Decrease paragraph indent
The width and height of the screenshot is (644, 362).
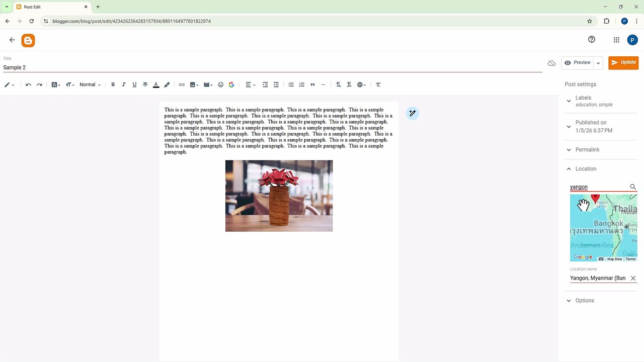click(x=276, y=85)
